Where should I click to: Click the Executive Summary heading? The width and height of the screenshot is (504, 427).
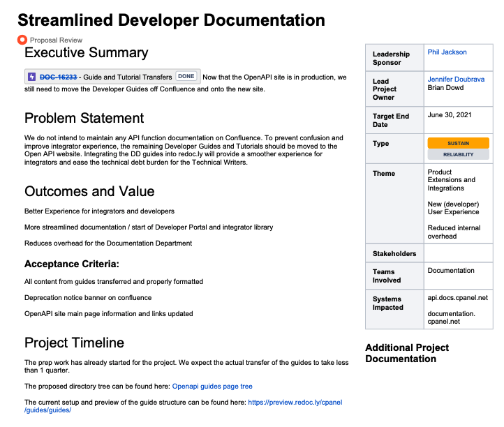(x=86, y=53)
